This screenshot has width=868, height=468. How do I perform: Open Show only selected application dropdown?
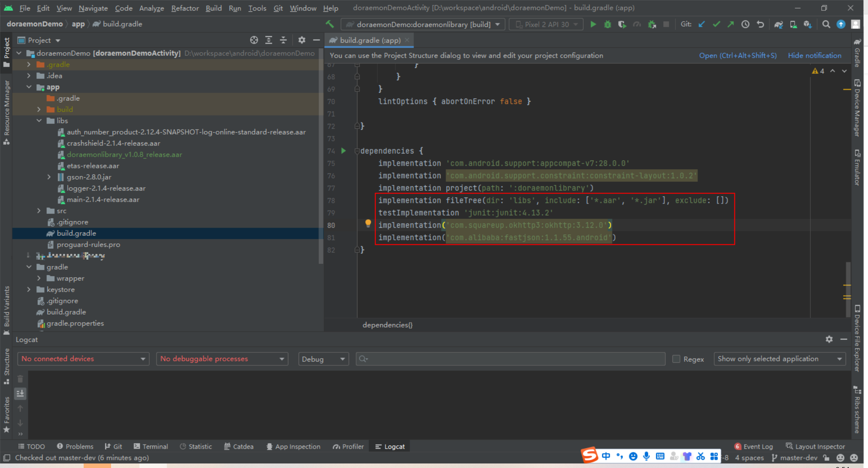click(779, 359)
